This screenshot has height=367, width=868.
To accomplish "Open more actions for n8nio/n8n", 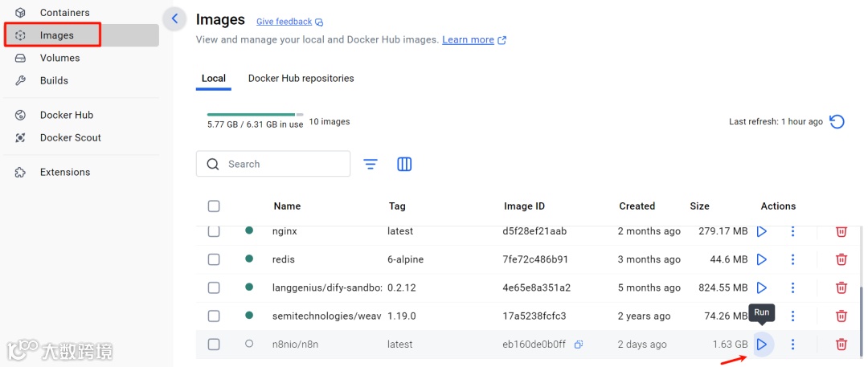I will pyautogui.click(x=792, y=345).
